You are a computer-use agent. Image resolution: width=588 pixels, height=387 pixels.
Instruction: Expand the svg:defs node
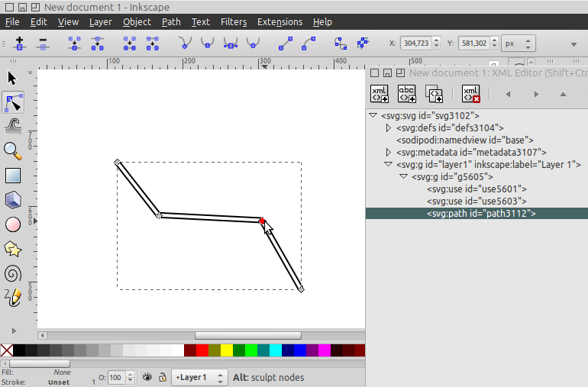(389, 128)
